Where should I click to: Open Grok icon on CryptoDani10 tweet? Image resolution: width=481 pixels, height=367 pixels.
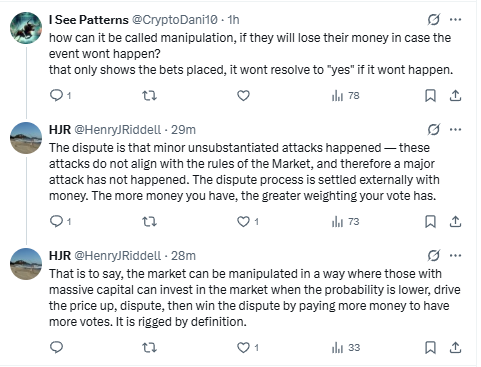tap(434, 20)
